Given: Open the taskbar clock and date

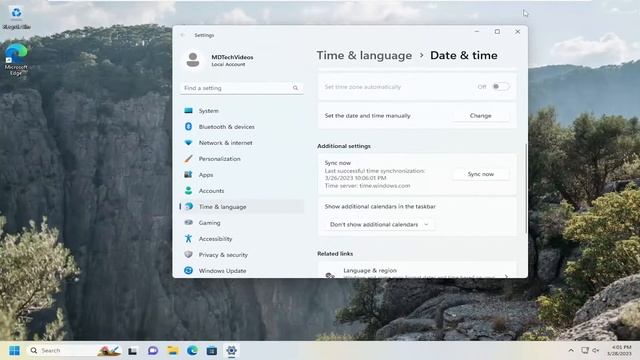Looking at the screenshot, I should tap(620, 351).
